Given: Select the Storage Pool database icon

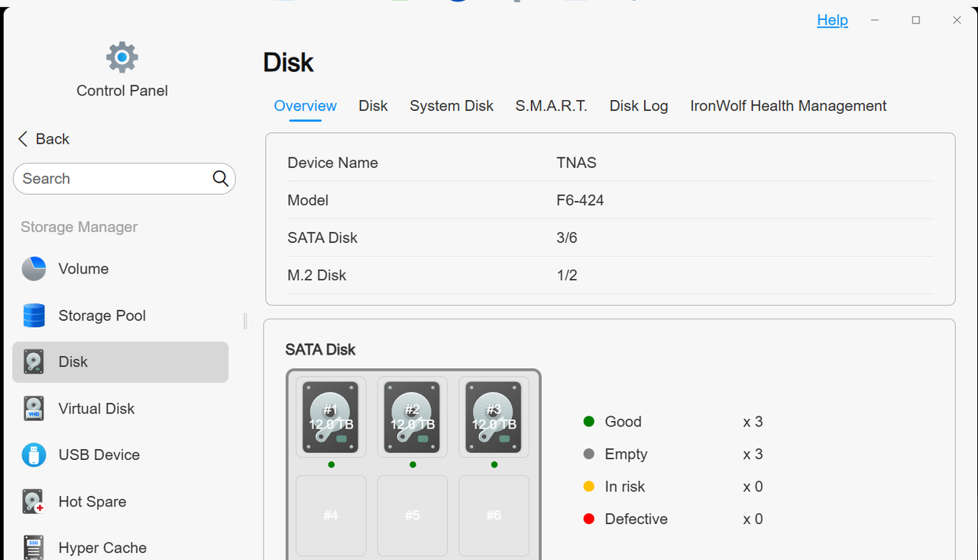Looking at the screenshot, I should tap(34, 316).
